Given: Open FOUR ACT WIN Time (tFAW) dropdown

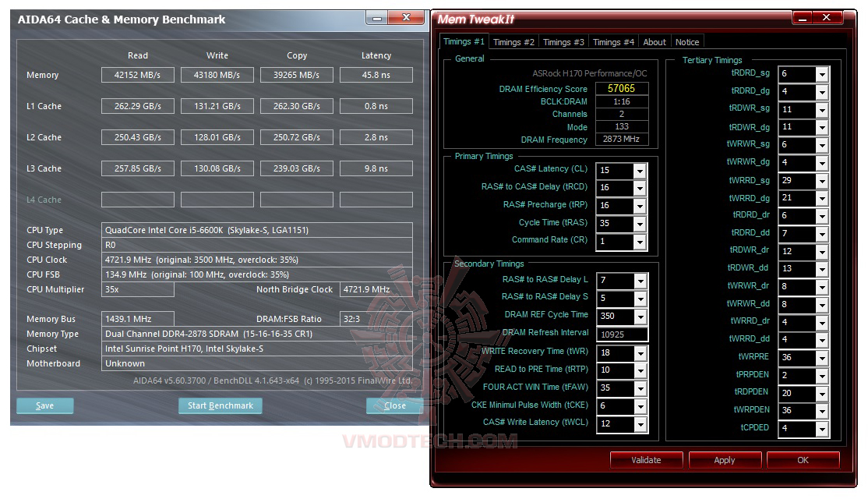Looking at the screenshot, I should (x=640, y=388).
